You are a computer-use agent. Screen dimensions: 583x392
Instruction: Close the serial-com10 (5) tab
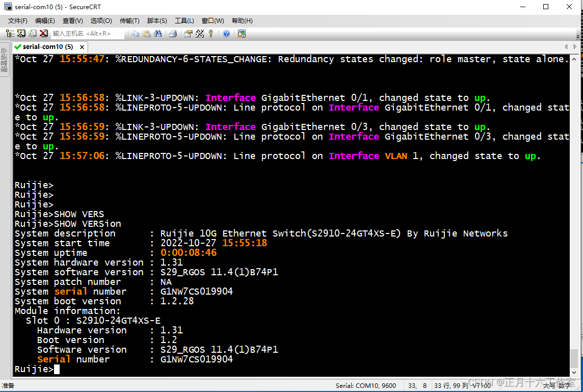(x=82, y=47)
